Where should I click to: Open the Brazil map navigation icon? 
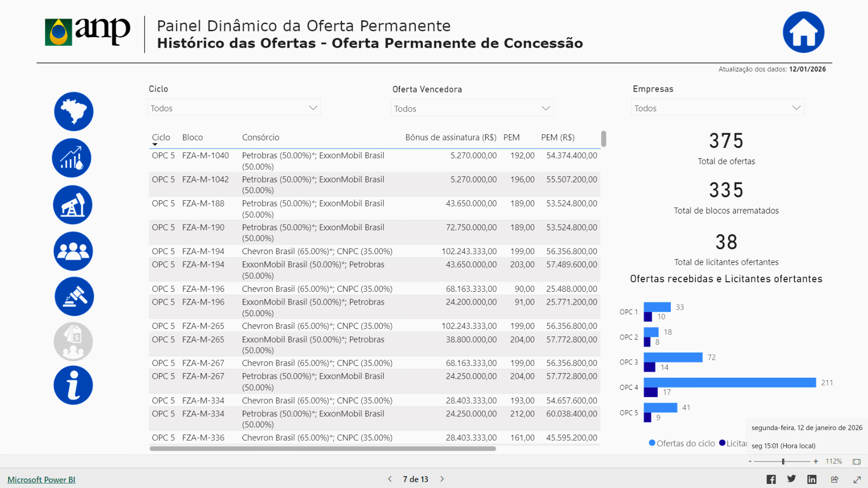click(74, 111)
